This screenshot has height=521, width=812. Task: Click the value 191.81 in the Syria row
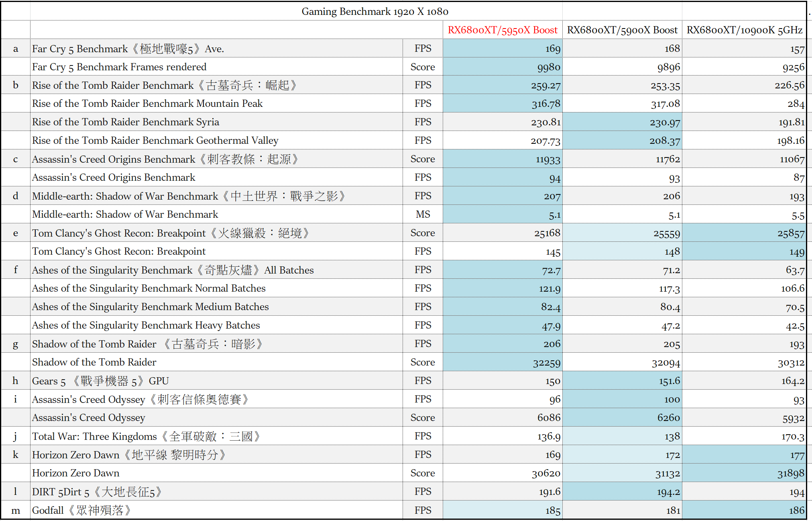(792, 123)
